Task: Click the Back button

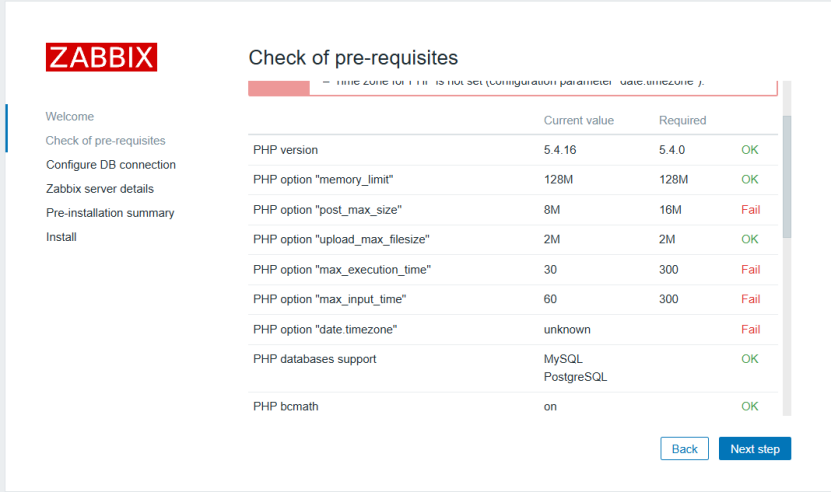Action: tap(684, 449)
